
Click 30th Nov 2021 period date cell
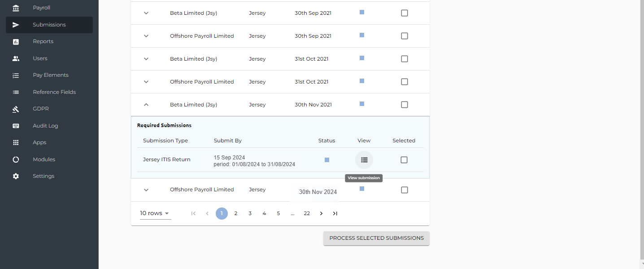pyautogui.click(x=313, y=105)
